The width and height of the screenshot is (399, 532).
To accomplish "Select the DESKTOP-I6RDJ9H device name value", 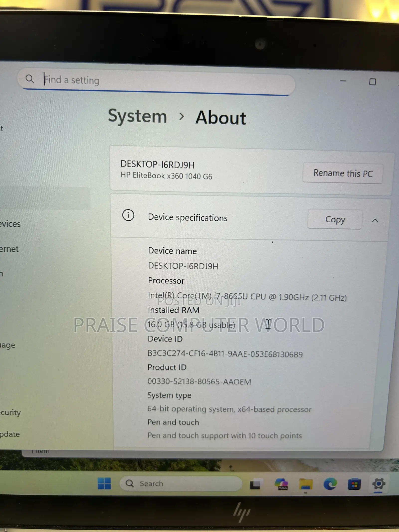I will 183,266.
